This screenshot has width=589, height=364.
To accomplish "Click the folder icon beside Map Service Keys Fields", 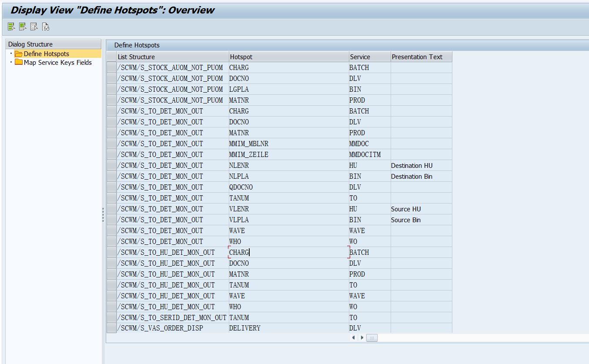I will tap(19, 62).
